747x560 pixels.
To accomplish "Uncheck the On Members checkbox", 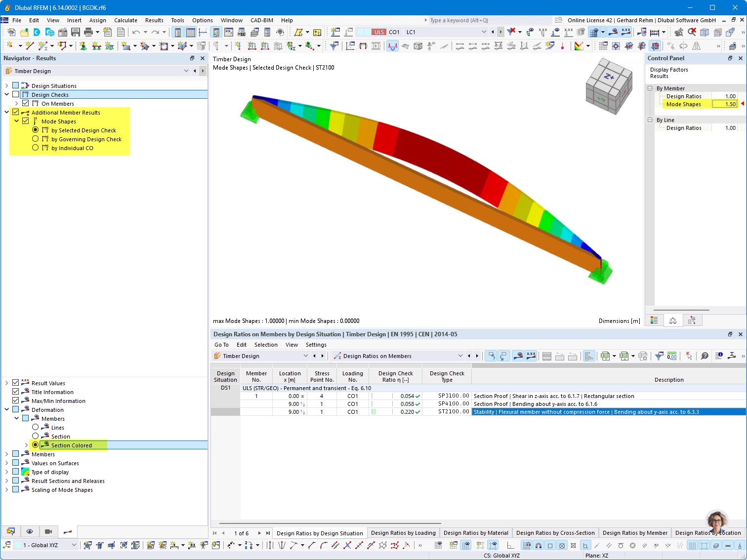I will click(26, 103).
